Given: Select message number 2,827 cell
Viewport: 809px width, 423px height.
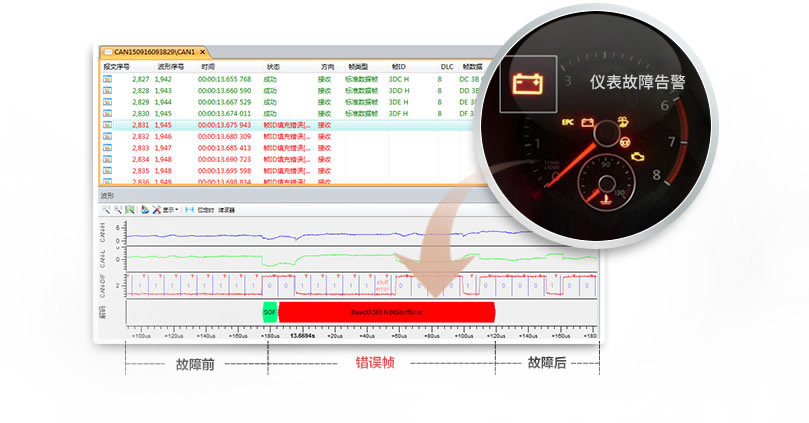Looking at the screenshot, I should point(140,79).
